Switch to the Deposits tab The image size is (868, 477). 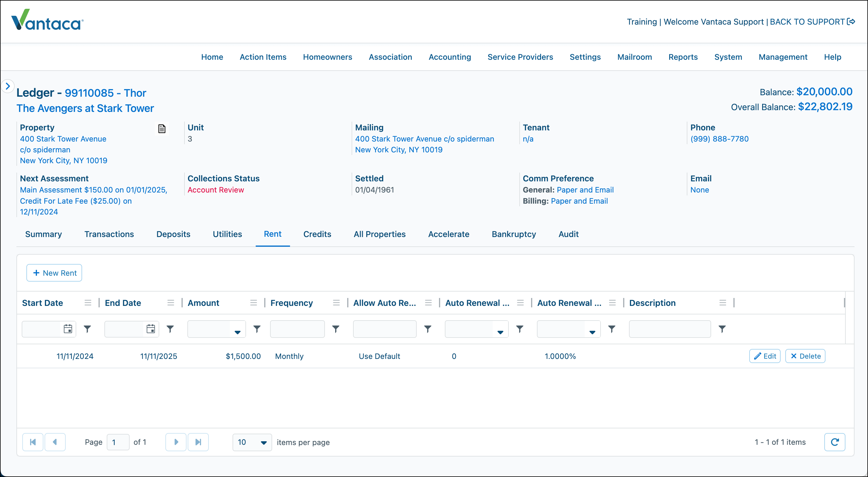click(173, 234)
